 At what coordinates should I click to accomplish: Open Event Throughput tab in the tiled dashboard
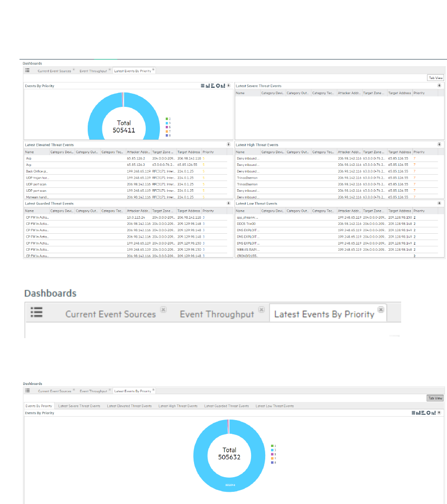93,71
